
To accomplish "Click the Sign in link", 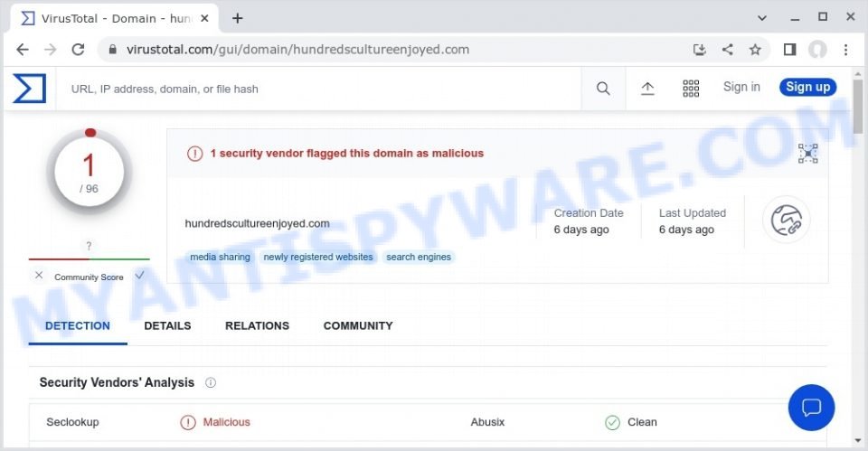I will coord(741,87).
